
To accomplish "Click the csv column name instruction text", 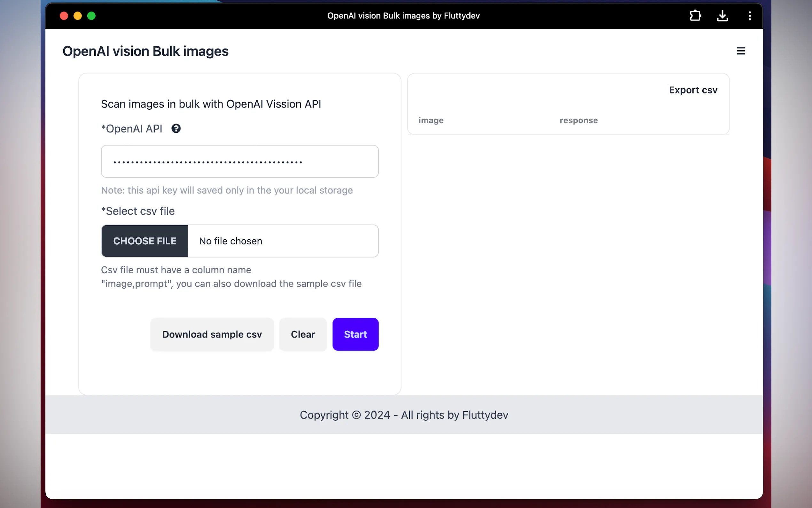I will click(x=231, y=277).
